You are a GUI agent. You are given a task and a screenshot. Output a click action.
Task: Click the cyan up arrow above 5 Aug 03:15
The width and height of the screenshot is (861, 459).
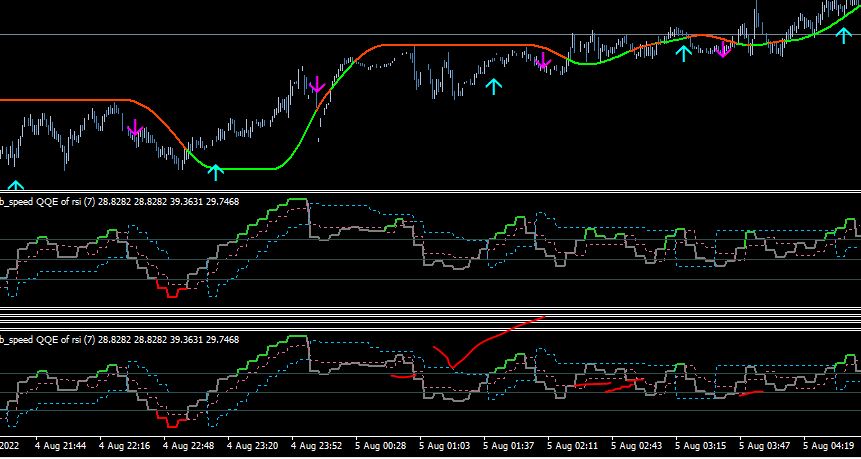pos(683,53)
